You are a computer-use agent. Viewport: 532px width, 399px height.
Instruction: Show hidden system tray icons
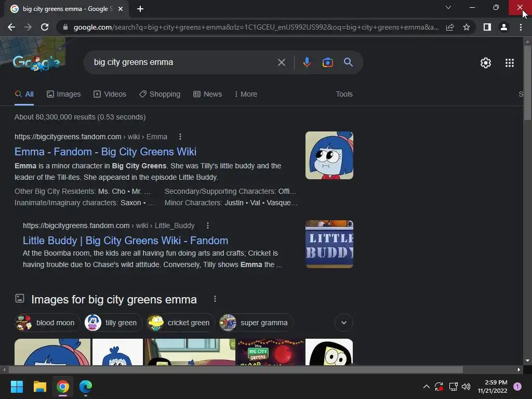(427, 387)
